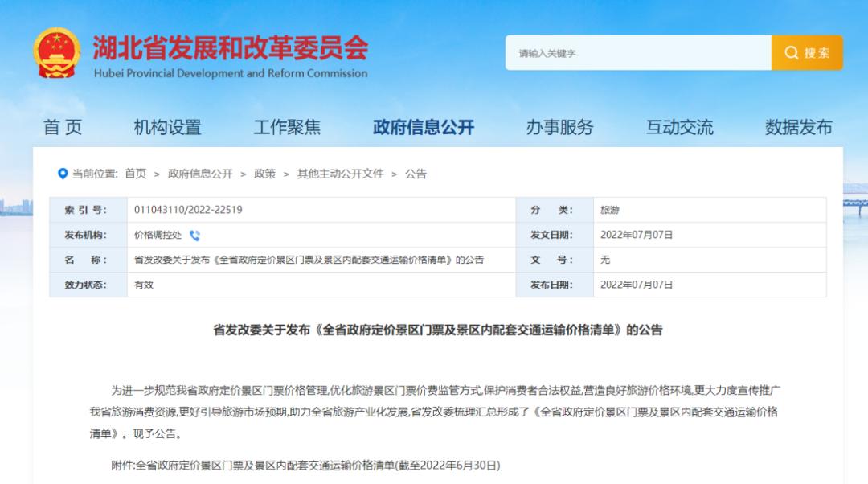
Task: Focus the 请输入关键字 search field
Action: 637,52
